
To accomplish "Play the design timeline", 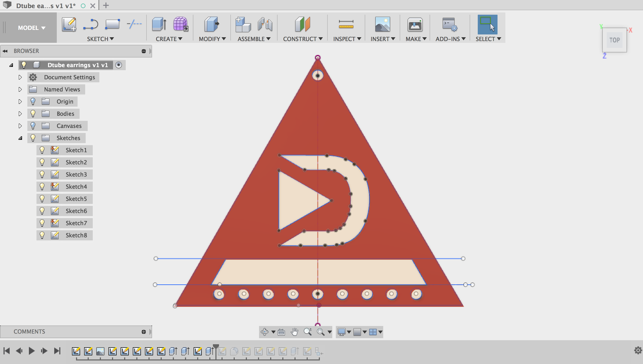I will 32,351.
